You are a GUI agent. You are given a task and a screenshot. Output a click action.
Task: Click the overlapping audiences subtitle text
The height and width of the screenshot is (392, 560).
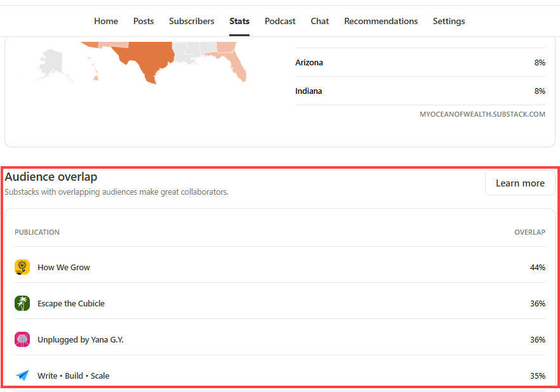tap(116, 192)
